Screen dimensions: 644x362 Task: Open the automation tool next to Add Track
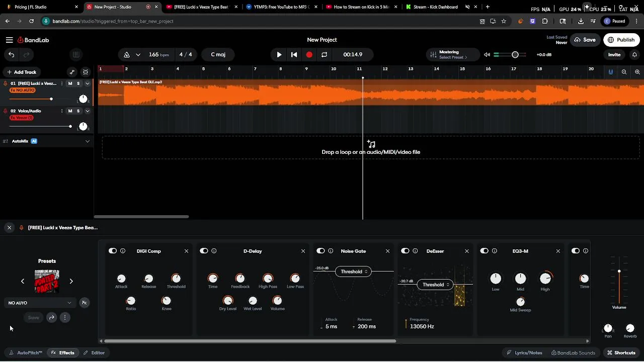(72, 72)
